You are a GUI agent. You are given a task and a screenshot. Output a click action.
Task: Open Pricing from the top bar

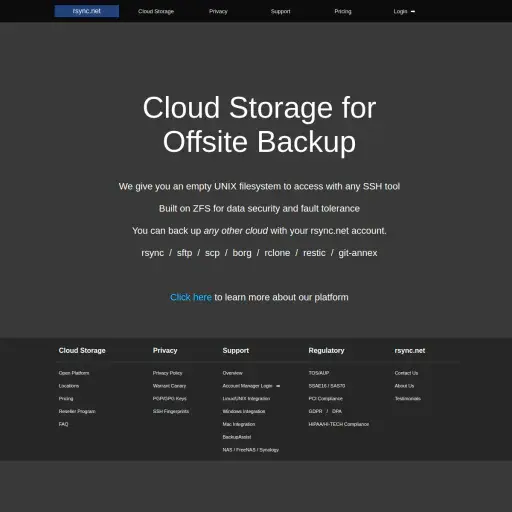pyautogui.click(x=343, y=11)
